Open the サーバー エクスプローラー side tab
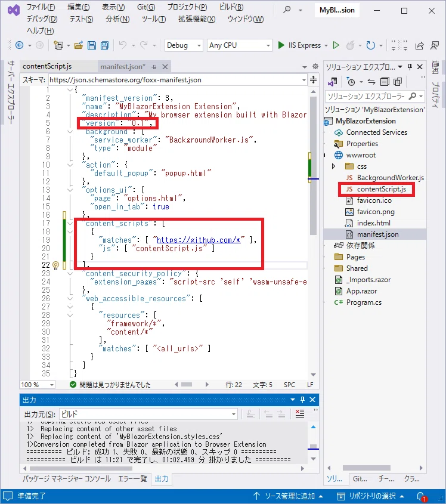Image resolution: width=446 pixels, height=504 pixels. click(x=11, y=92)
